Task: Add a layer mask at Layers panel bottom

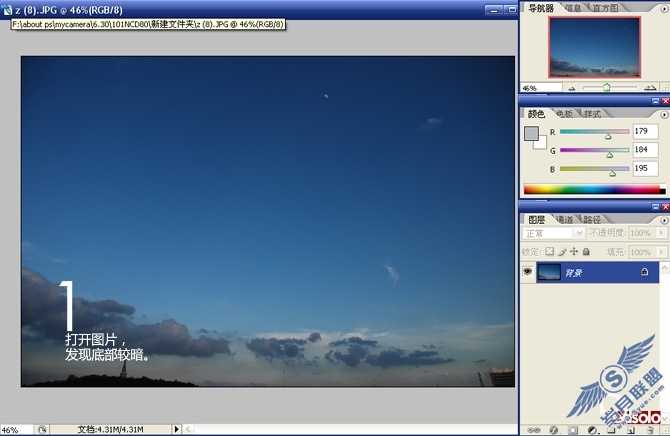Action: pyautogui.click(x=573, y=430)
